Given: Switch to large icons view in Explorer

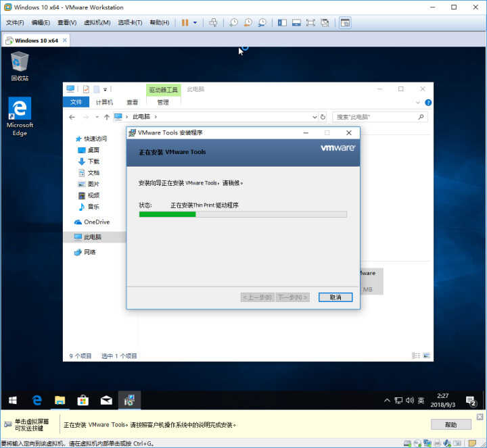Looking at the screenshot, I should pos(426,355).
